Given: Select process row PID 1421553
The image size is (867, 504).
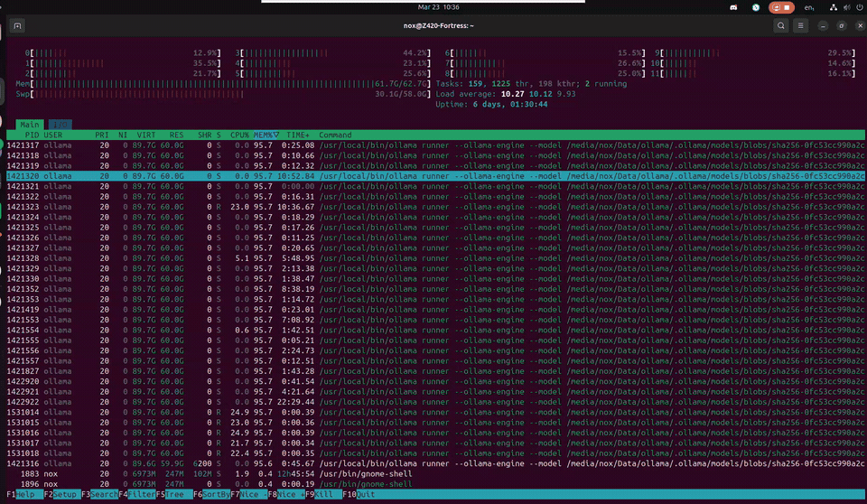Looking at the screenshot, I should pos(435,320).
